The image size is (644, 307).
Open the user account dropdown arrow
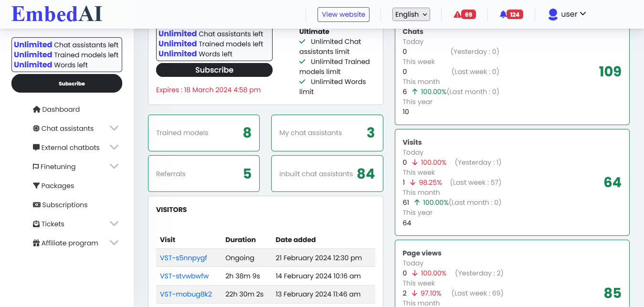pos(583,14)
